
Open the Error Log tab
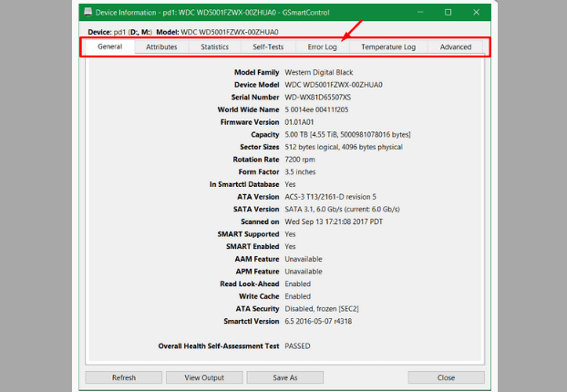[x=322, y=47]
